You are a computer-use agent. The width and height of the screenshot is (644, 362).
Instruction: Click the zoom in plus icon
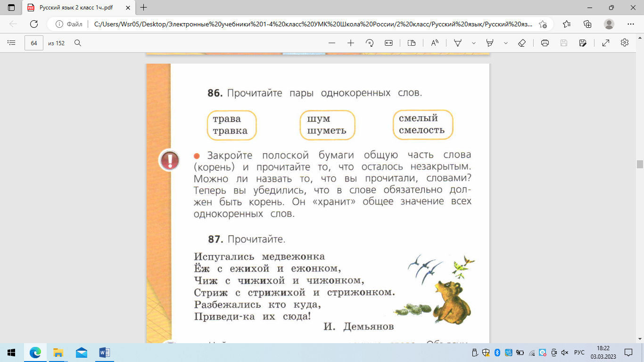(x=351, y=43)
